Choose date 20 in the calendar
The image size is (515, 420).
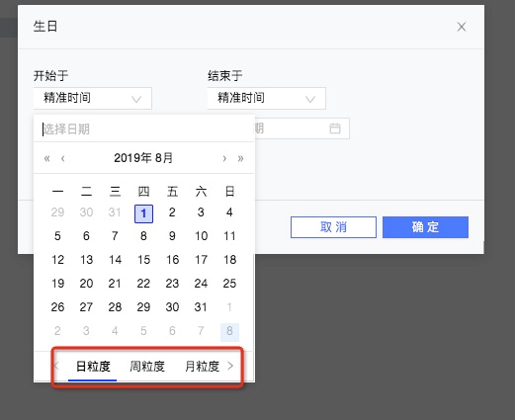coord(86,284)
